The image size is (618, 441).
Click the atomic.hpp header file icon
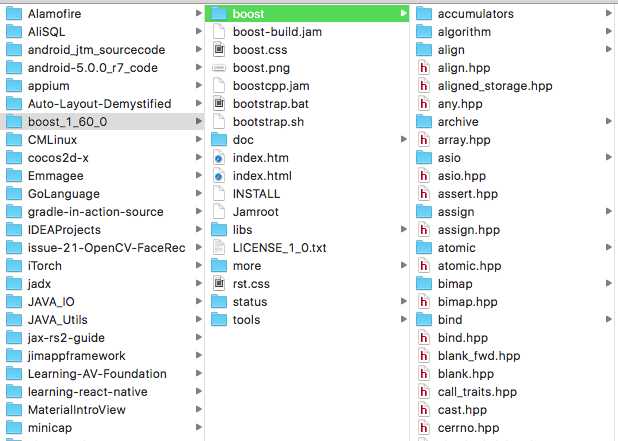pos(424,266)
